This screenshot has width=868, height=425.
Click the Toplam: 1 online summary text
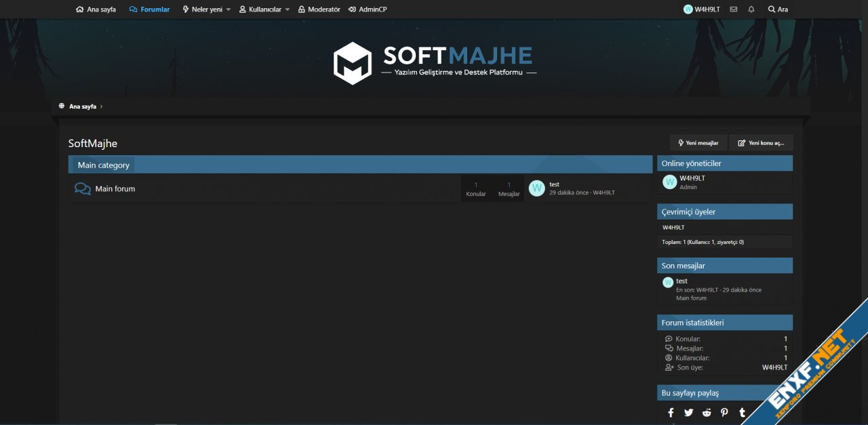703,242
